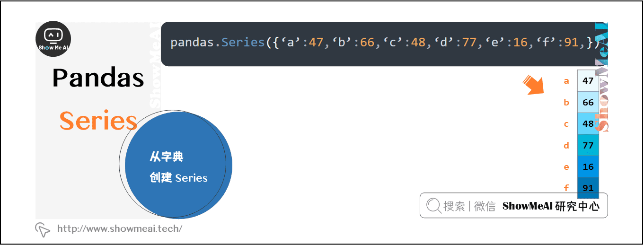Viewport: 644px width, 245px height.
Task: Click index label 'f' beside the column
Action: tap(566, 188)
